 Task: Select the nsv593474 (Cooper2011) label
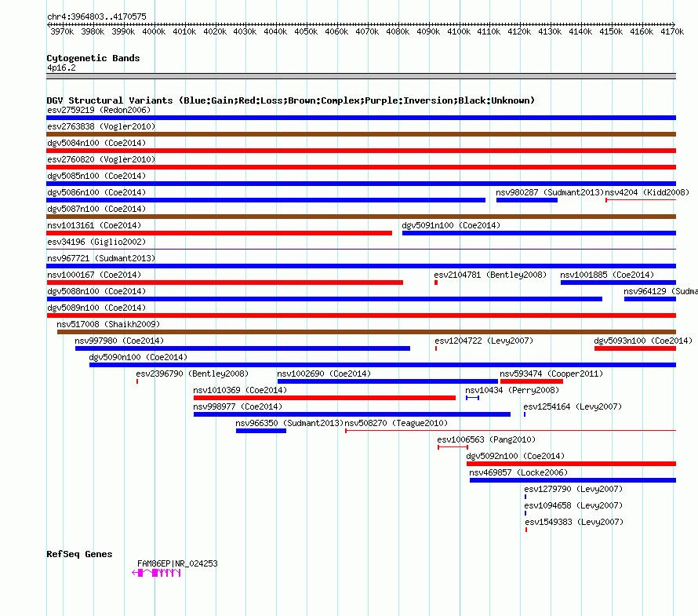551,374
